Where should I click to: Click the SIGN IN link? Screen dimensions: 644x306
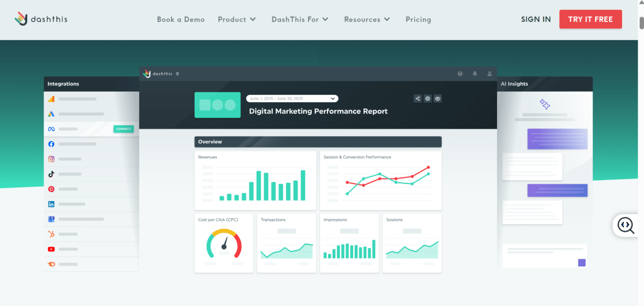[x=536, y=19]
